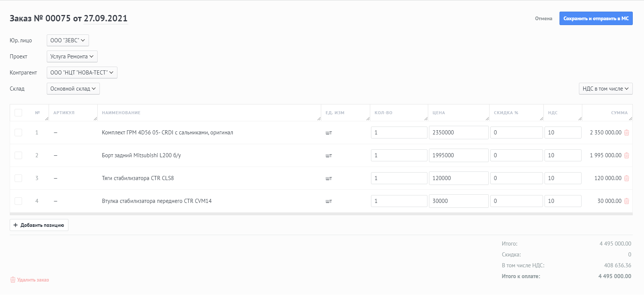Click name Борт задний Mitsubishi L200 б/у

pyautogui.click(x=141, y=155)
